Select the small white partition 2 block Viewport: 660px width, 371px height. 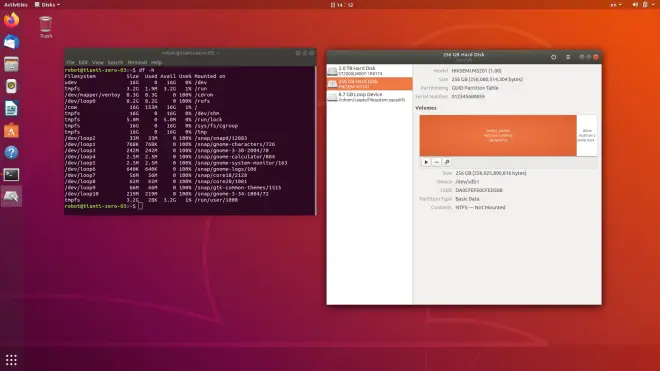click(x=587, y=136)
